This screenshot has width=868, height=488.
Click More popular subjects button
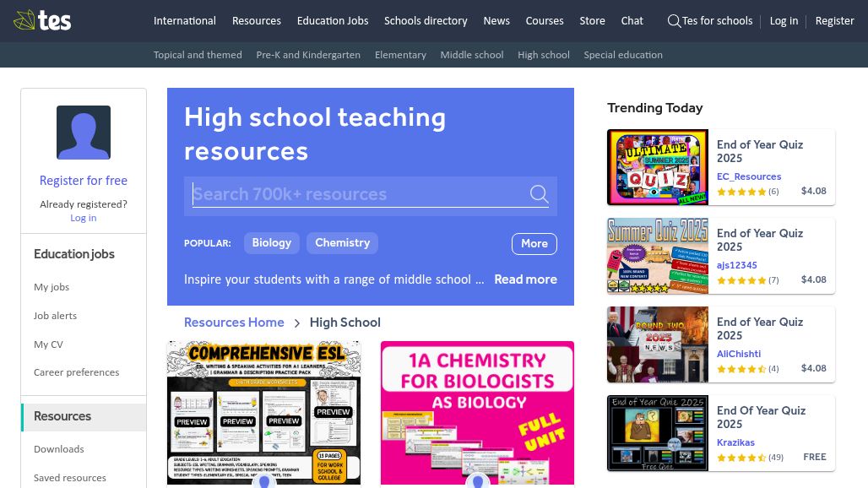click(534, 244)
